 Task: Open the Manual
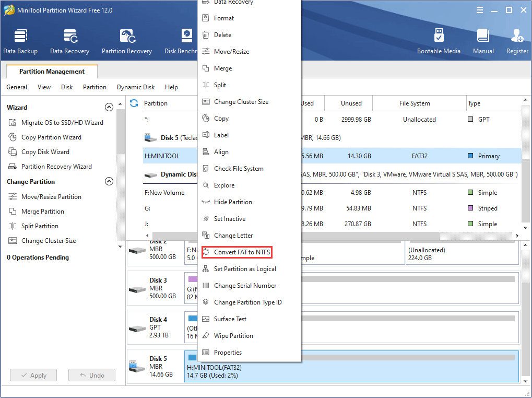tap(483, 41)
